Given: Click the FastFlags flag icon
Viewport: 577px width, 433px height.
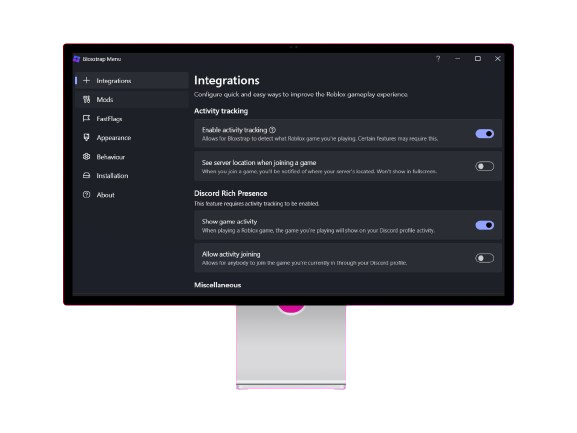Looking at the screenshot, I should [x=86, y=118].
